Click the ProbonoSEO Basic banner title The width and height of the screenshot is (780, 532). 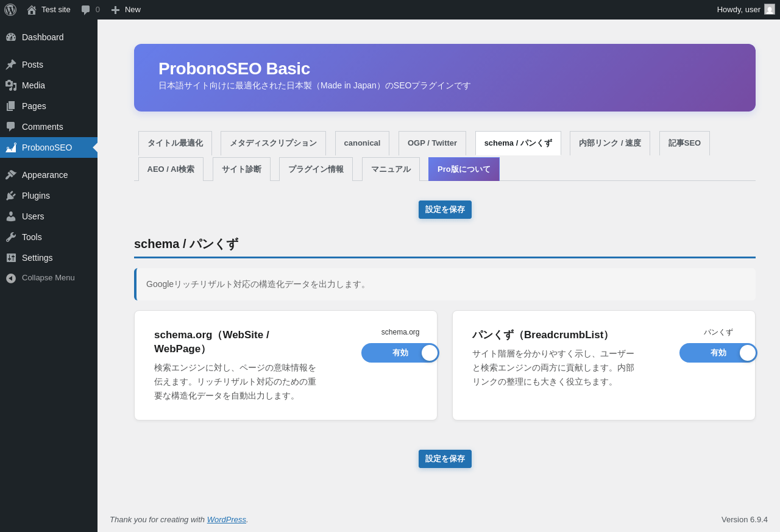pyautogui.click(x=234, y=69)
